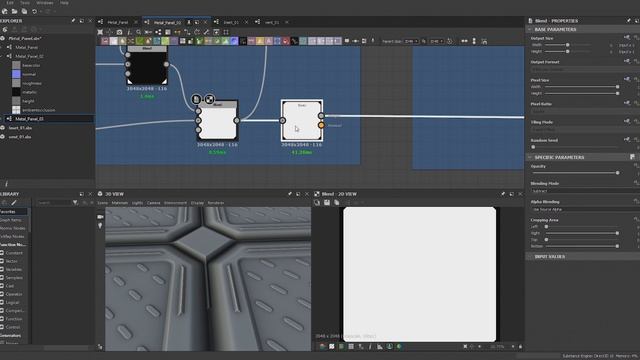Screen dimensions: 640x360
Task: Click the copy icon in 2D view toolbar
Action: pos(337,202)
